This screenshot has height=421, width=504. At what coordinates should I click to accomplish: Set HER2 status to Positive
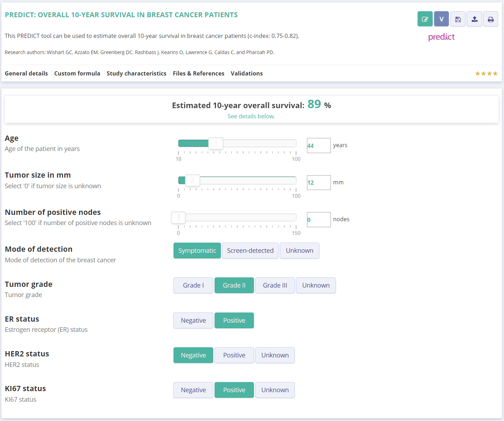click(x=234, y=355)
